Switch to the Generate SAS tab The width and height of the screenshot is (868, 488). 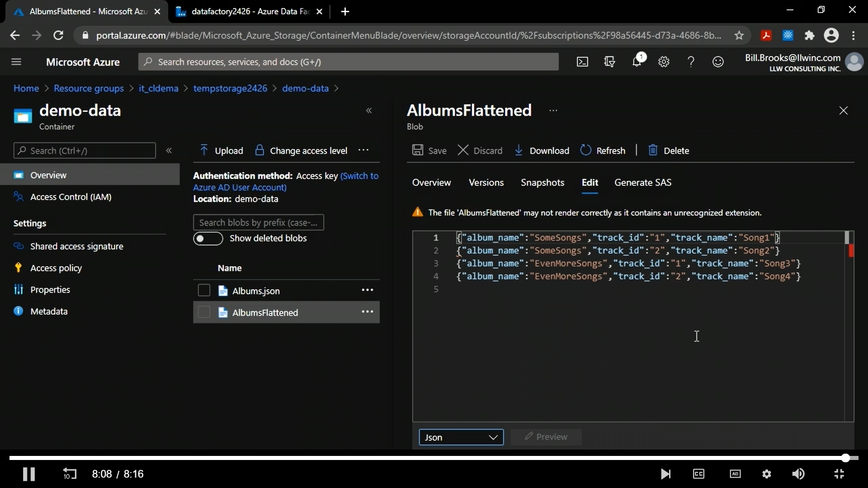pos(642,183)
